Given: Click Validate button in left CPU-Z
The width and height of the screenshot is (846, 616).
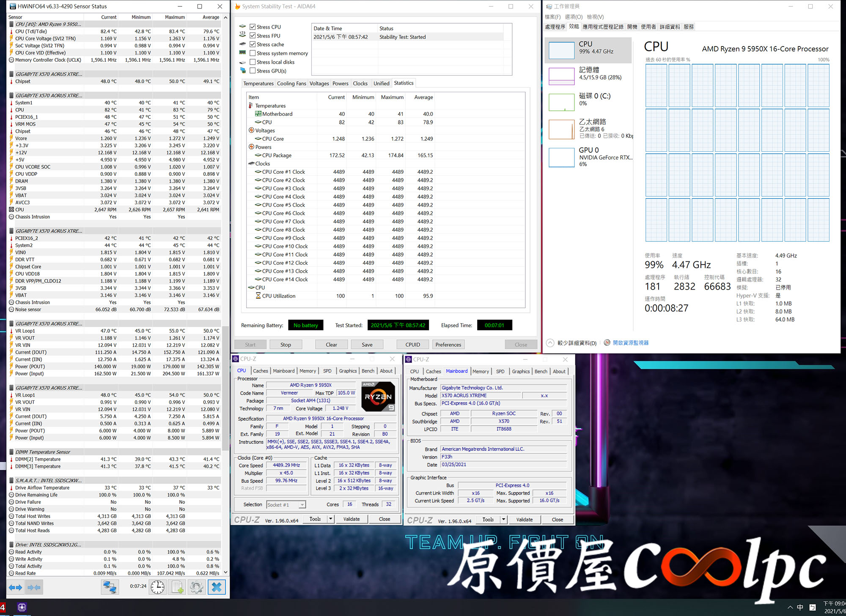Looking at the screenshot, I should pos(351,519).
